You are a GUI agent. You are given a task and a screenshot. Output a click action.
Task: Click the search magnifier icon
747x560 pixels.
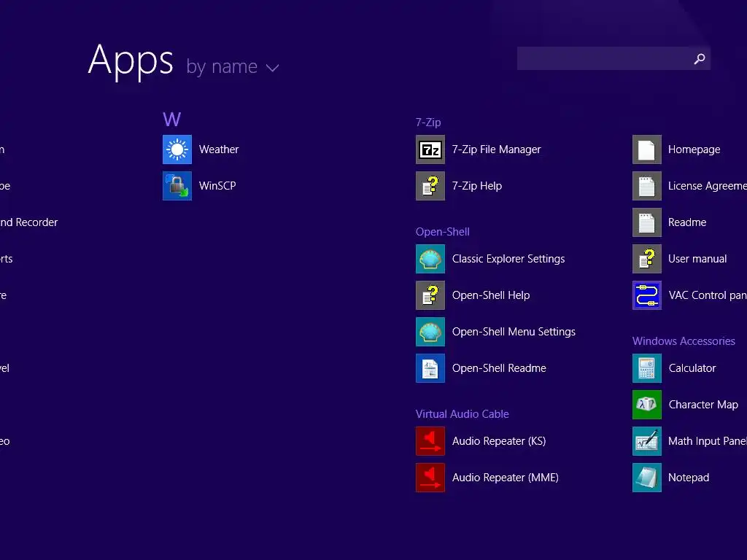700,58
